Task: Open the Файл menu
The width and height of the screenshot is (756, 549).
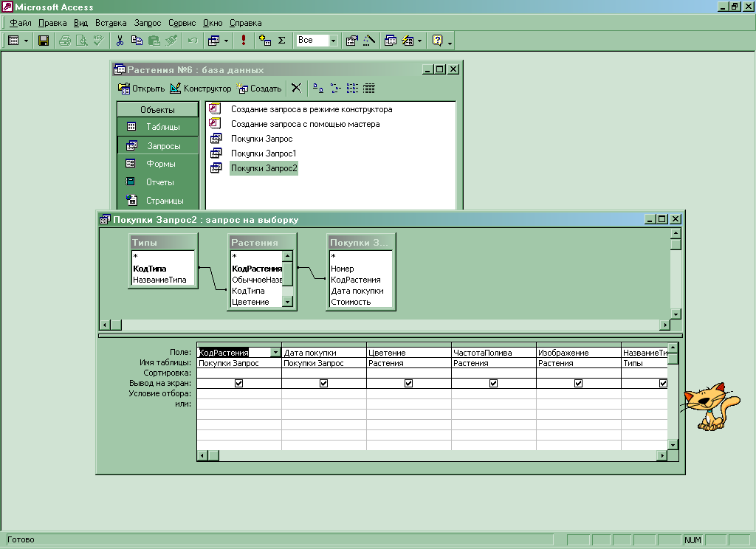Action: pos(20,23)
